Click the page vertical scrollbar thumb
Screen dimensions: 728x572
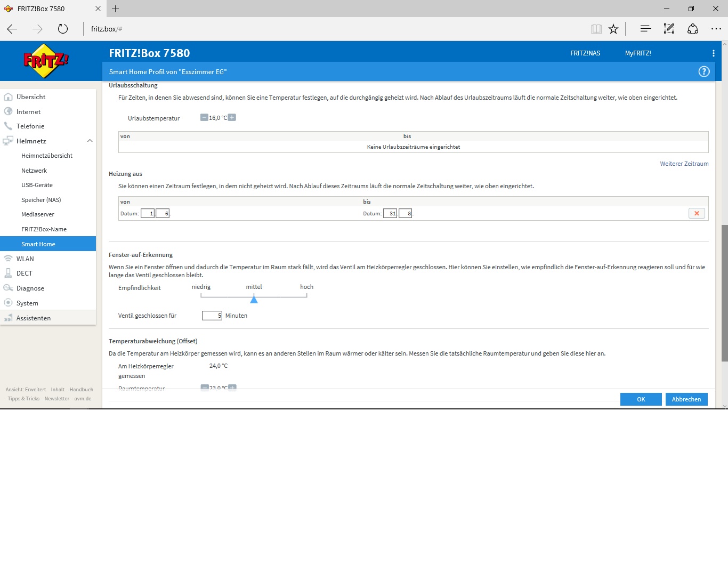point(724,293)
